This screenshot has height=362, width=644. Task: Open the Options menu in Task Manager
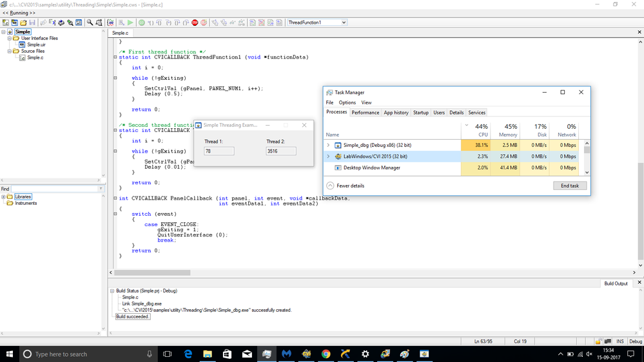pos(347,102)
